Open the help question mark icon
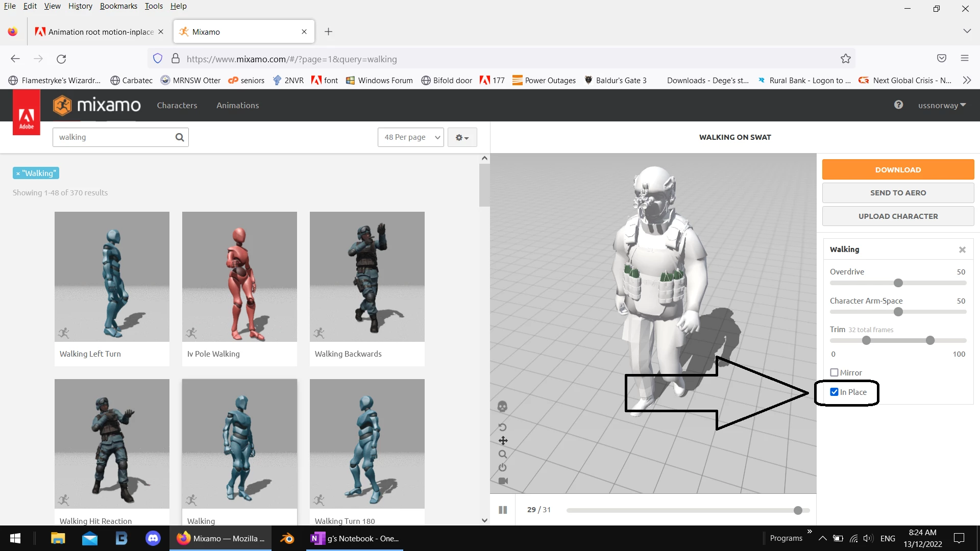 [x=898, y=105]
